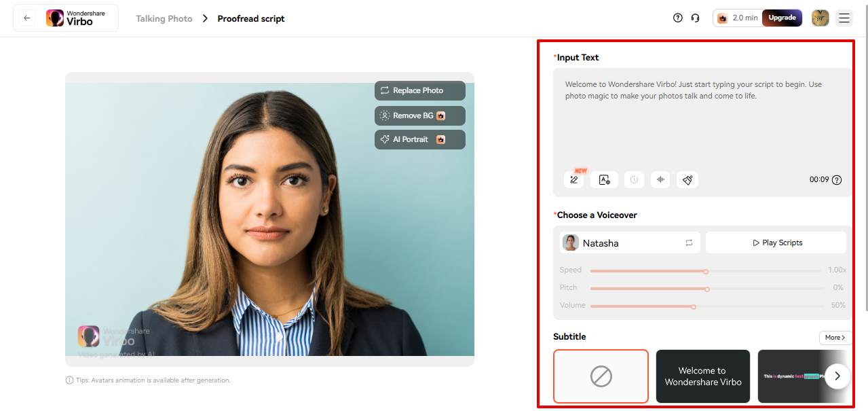
Task: Expand subtitle styles with More
Action: pos(835,338)
